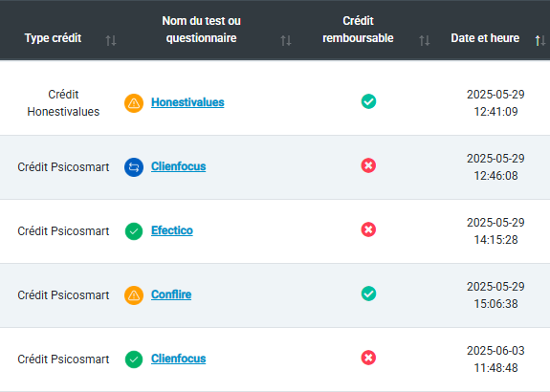Click the red cross in the 2025-06-03 row
550x392 pixels.
click(368, 358)
